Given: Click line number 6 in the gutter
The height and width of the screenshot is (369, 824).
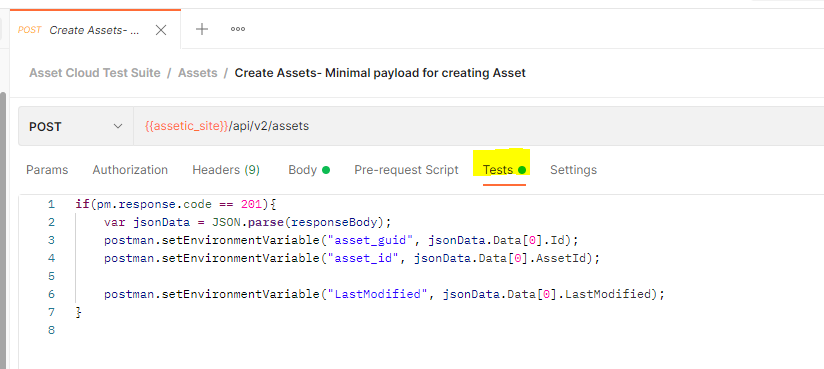Looking at the screenshot, I should tap(51, 294).
